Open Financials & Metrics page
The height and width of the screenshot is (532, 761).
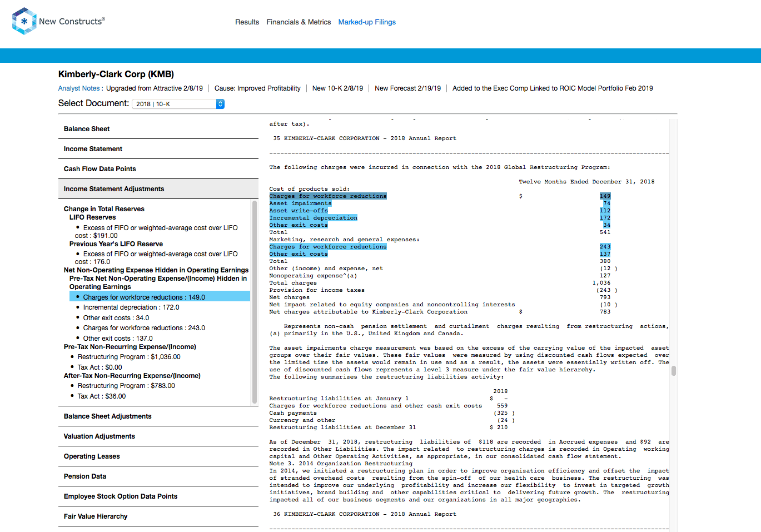coord(299,22)
